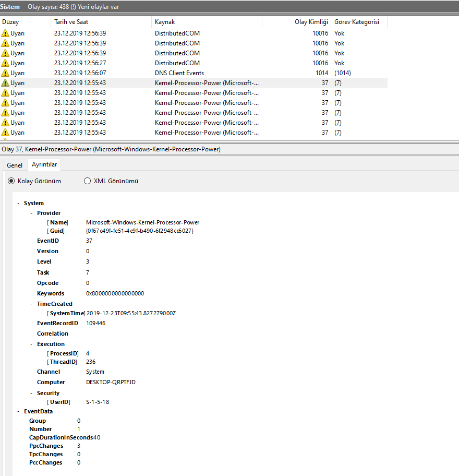
Task: Click the EventID label in the details tree
Action: pos(48,241)
